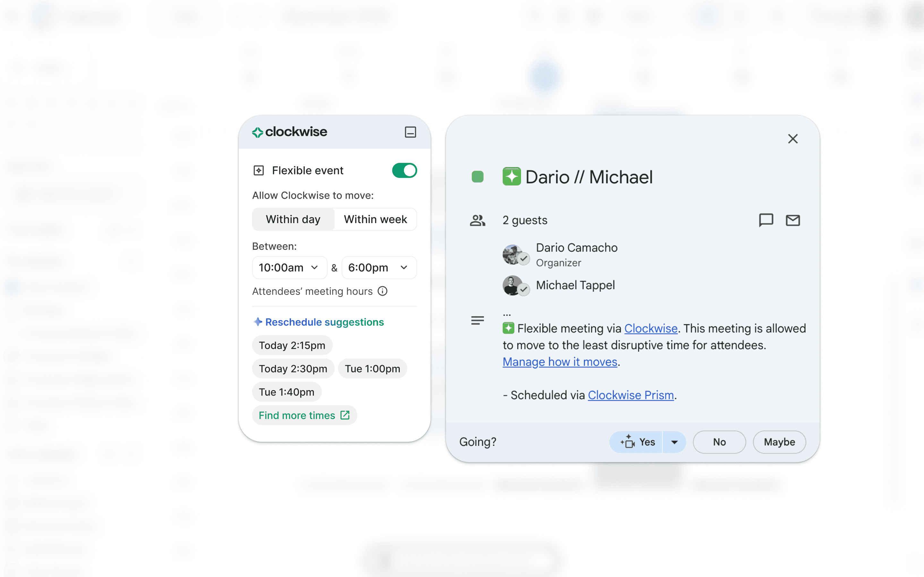Image resolution: width=924 pixels, height=577 pixels.
Task: Turn off the Flexible event toggle
Action: (x=404, y=171)
